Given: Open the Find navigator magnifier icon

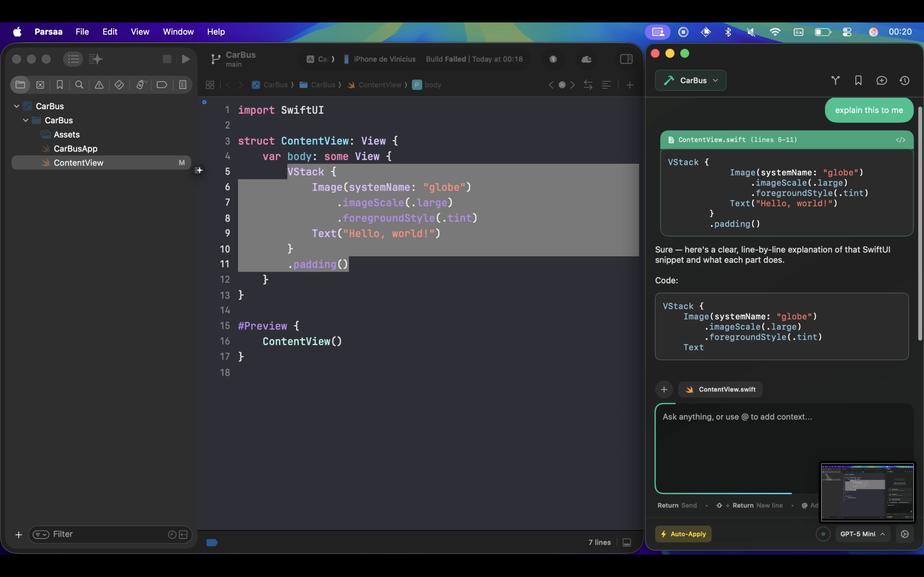Looking at the screenshot, I should [79, 85].
